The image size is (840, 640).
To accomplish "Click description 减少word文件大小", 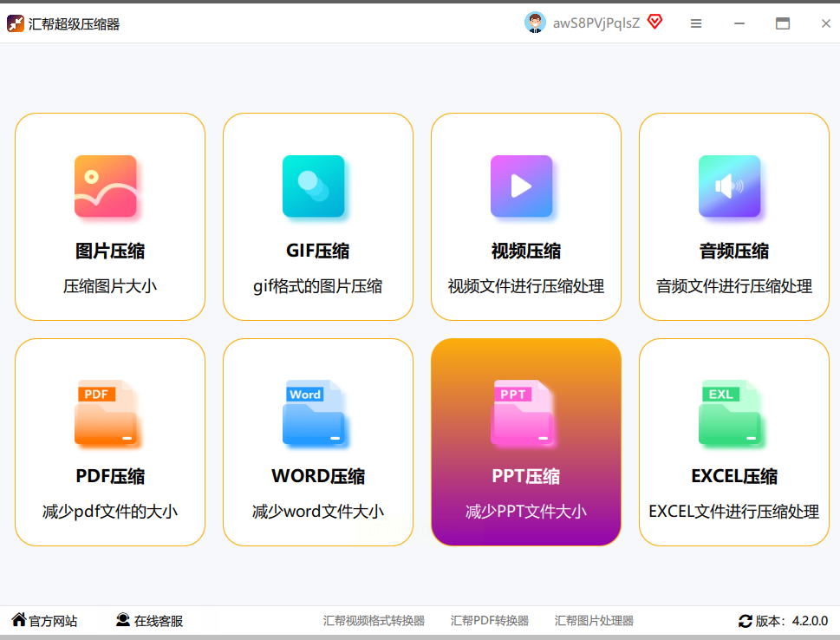I will (x=317, y=512).
